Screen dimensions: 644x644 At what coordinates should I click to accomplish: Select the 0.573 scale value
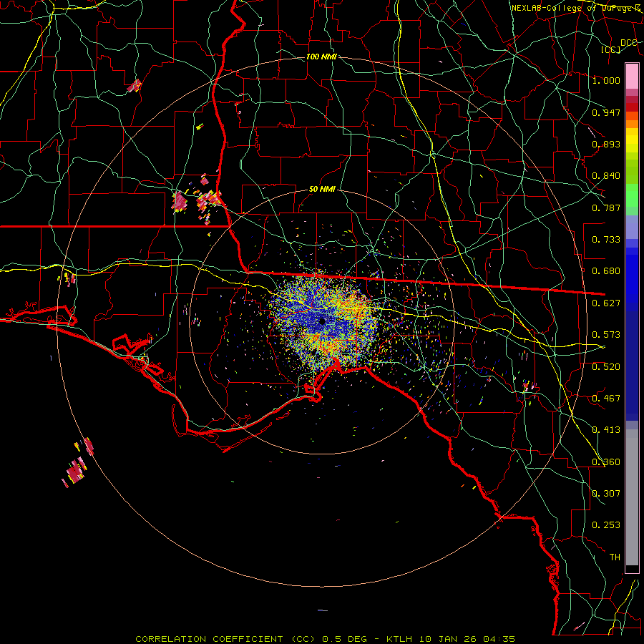[606, 335]
